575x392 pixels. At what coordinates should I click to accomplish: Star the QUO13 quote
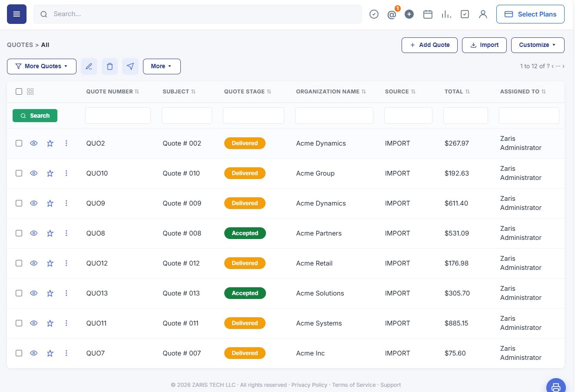[50, 293]
